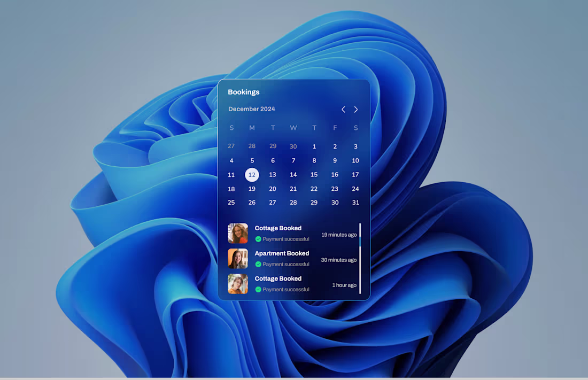Click the bookings list scrollbar

(x=360, y=259)
